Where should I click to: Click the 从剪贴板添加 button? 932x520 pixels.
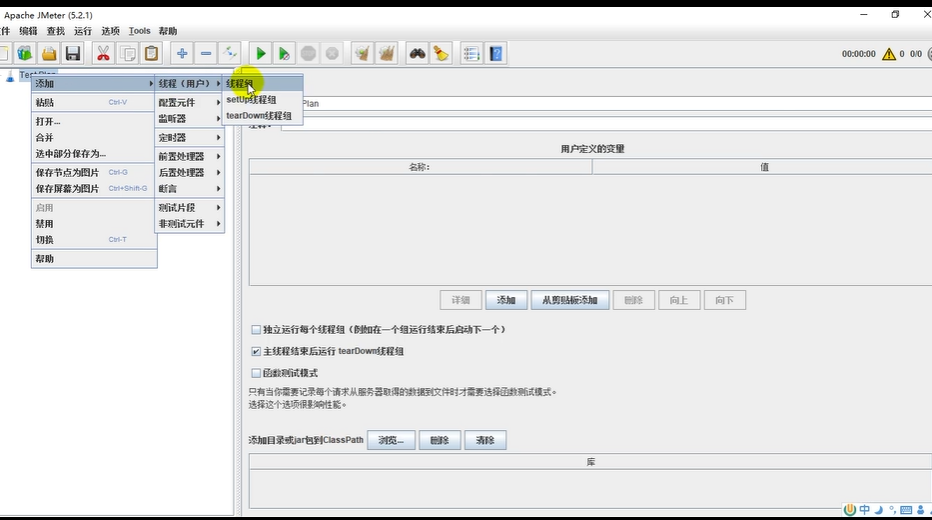coord(569,300)
